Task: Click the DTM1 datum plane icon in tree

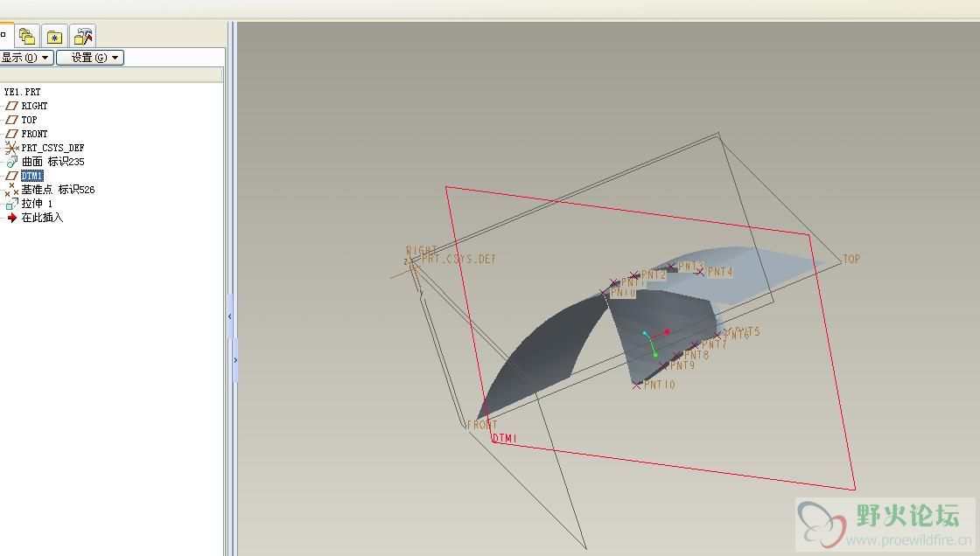Action: [11, 176]
